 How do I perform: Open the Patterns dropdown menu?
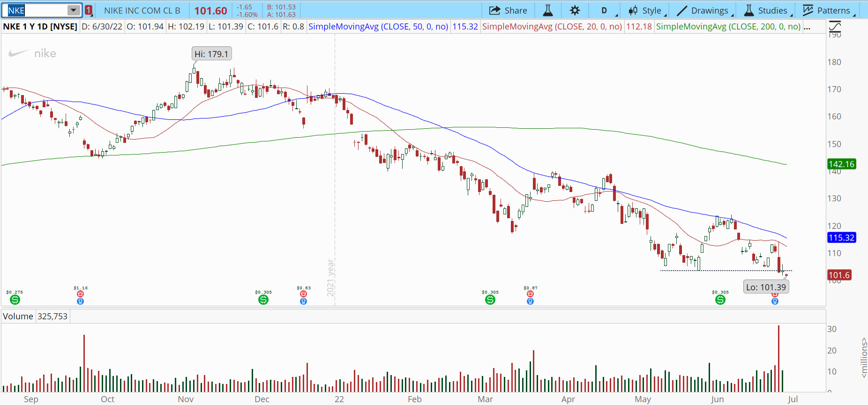pyautogui.click(x=829, y=10)
